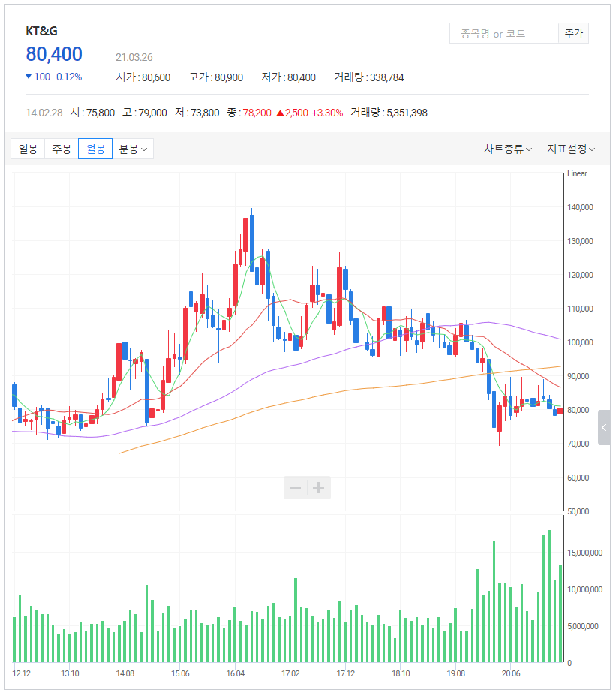Click the closing price 78,200
Viewport: 616px width, 696px height.
click(x=257, y=113)
